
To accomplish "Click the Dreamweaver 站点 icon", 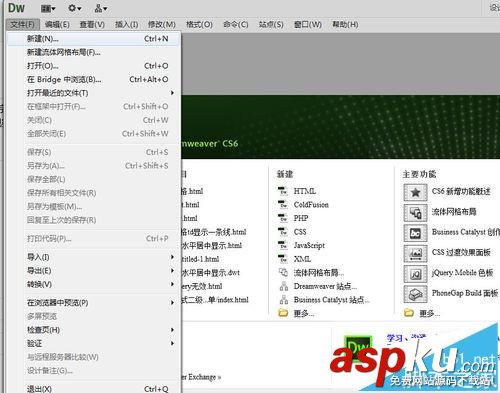I will 284,286.
